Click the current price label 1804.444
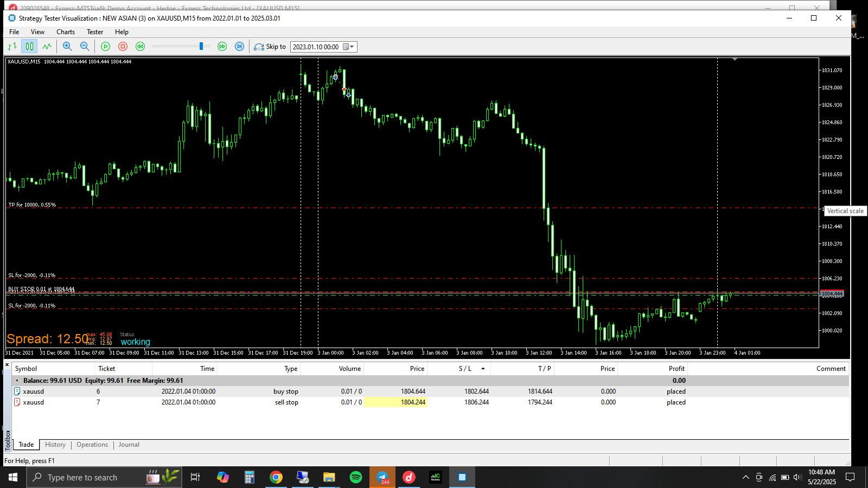The image size is (868, 488). pos(832,294)
